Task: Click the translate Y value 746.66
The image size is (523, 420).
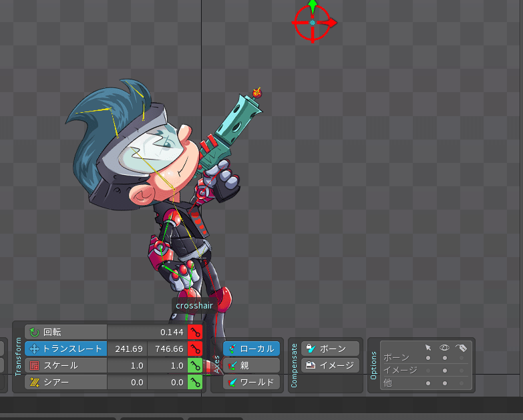Action: tap(168, 349)
